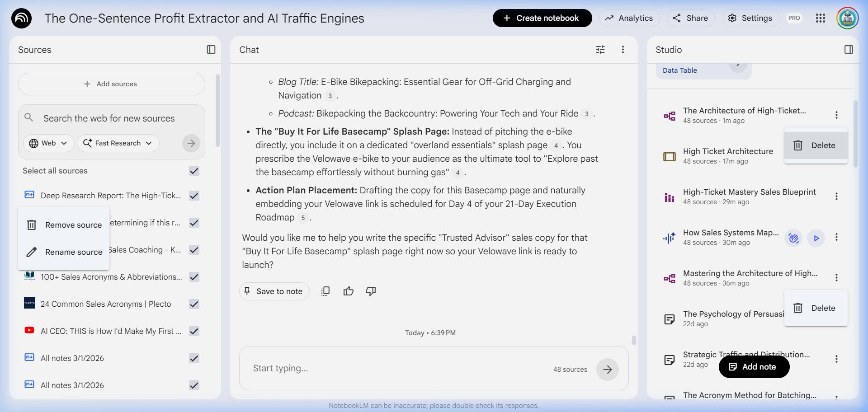
Task: Open the Fast Research mode dropdown
Action: coord(118,143)
